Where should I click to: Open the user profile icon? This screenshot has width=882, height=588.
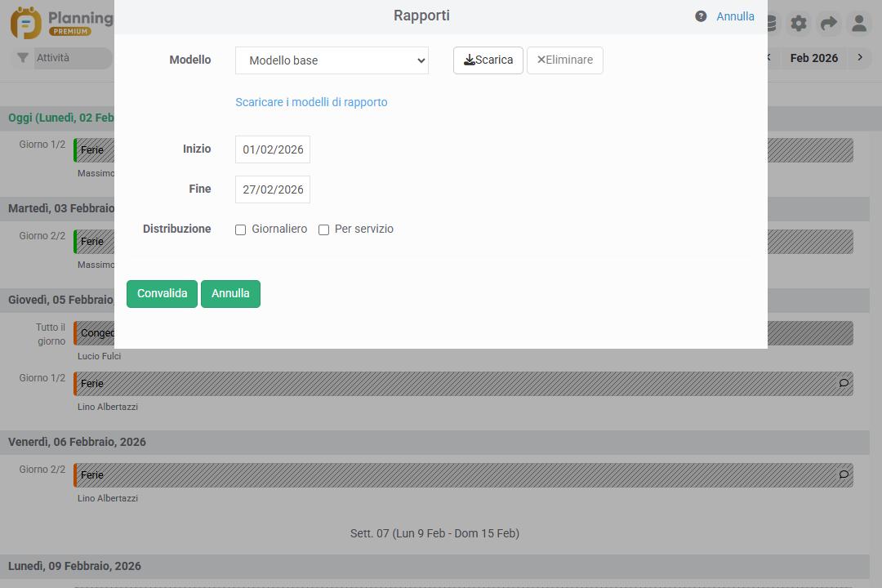coord(858,24)
